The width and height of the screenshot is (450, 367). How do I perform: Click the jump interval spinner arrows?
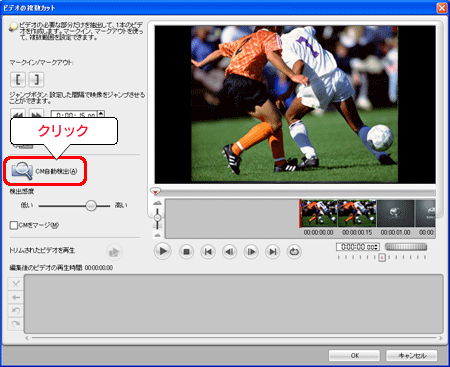[101, 114]
